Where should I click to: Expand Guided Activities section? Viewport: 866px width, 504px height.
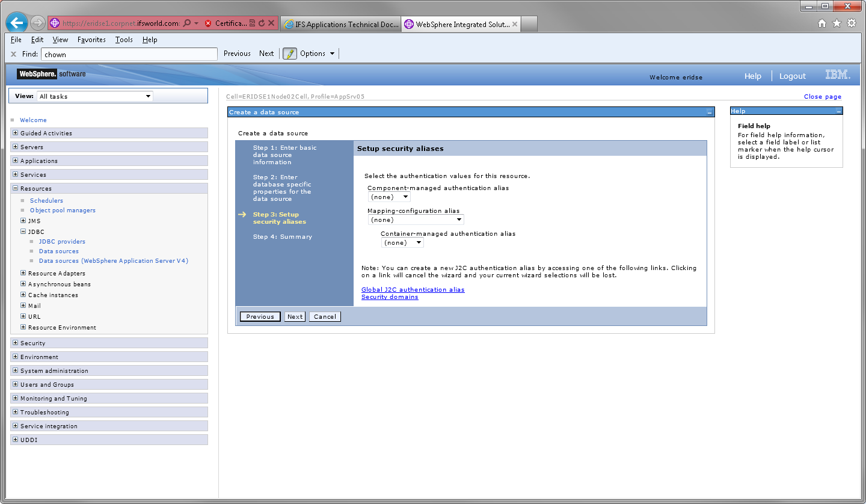16,133
